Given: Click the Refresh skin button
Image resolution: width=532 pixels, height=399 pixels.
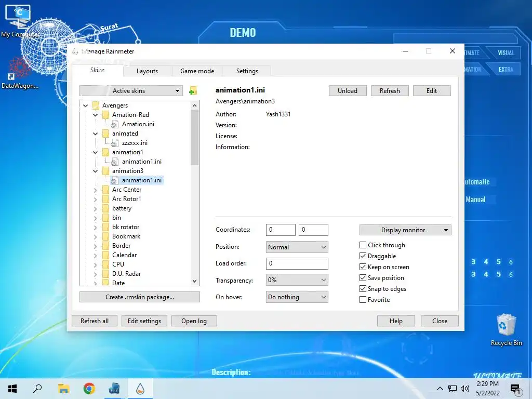Looking at the screenshot, I should coord(390,91).
